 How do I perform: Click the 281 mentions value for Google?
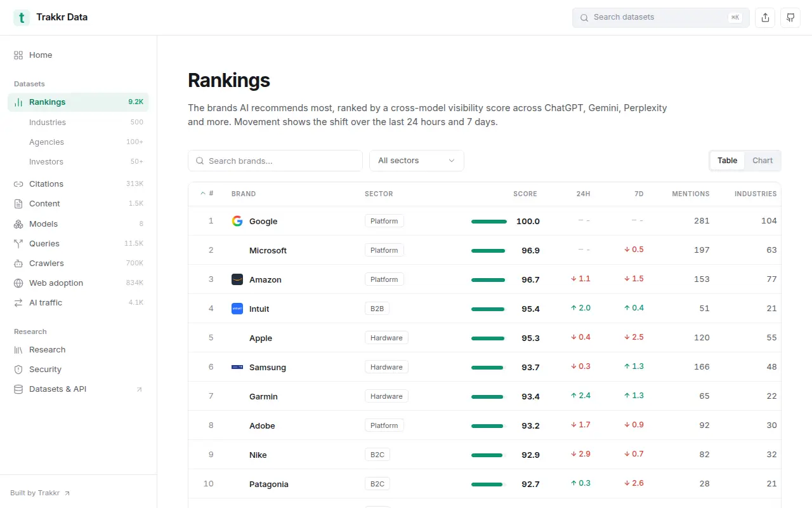[x=702, y=221]
